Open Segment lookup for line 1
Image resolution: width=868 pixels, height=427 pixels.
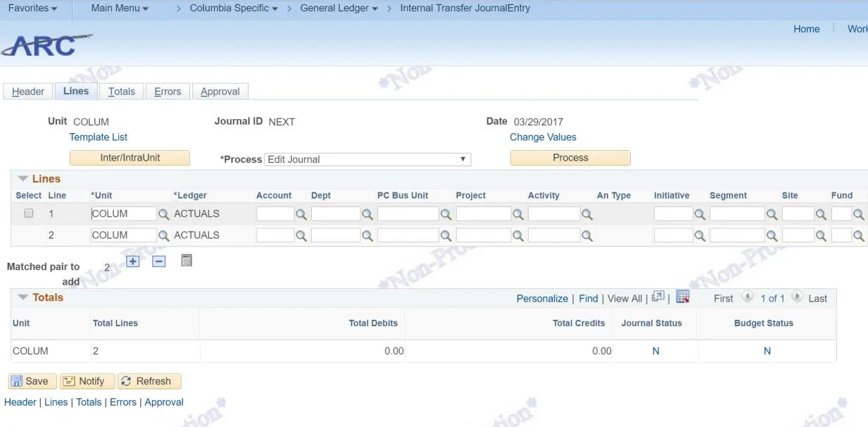pos(772,214)
